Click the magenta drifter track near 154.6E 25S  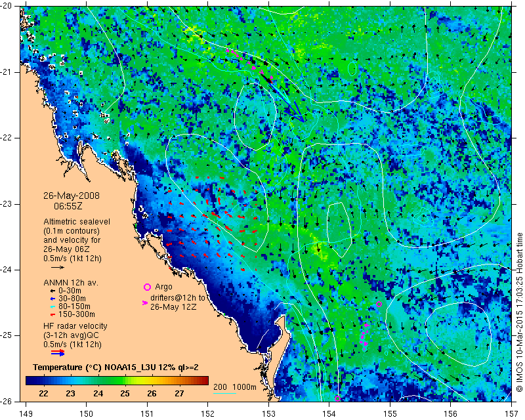[x=364, y=337]
